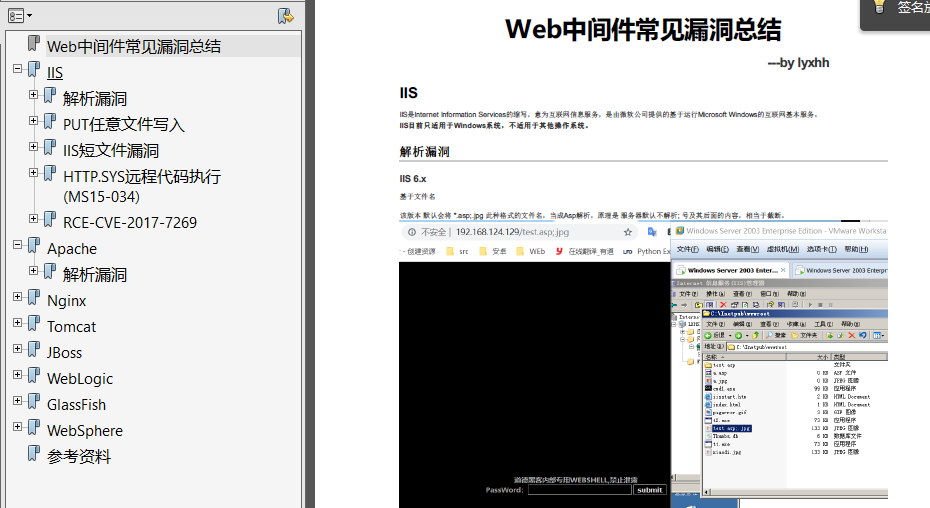Jump to the IIS bookmark label

pyautogui.click(x=55, y=72)
